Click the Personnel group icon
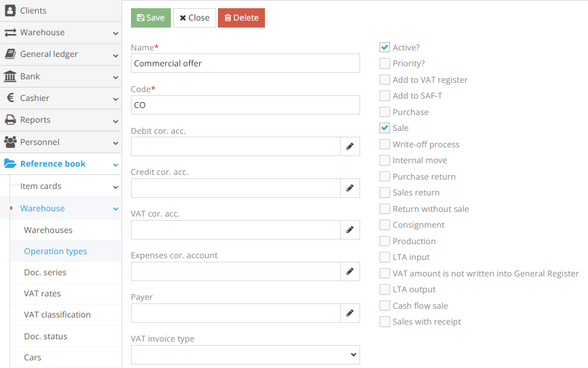 pos(10,142)
